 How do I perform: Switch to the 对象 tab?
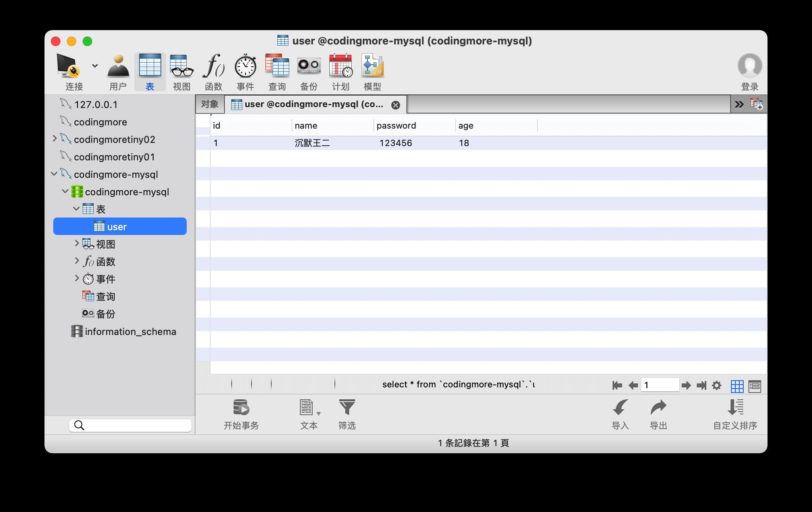210,104
